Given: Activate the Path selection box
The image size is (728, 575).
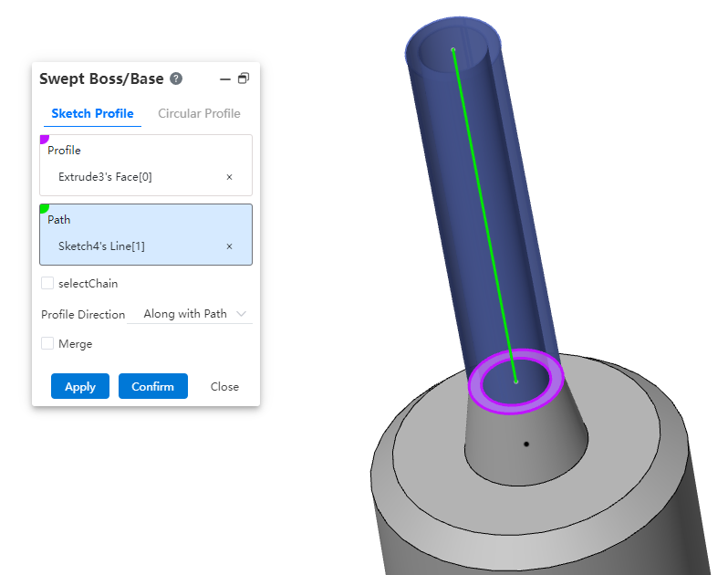Looking at the screenshot, I should [x=146, y=234].
